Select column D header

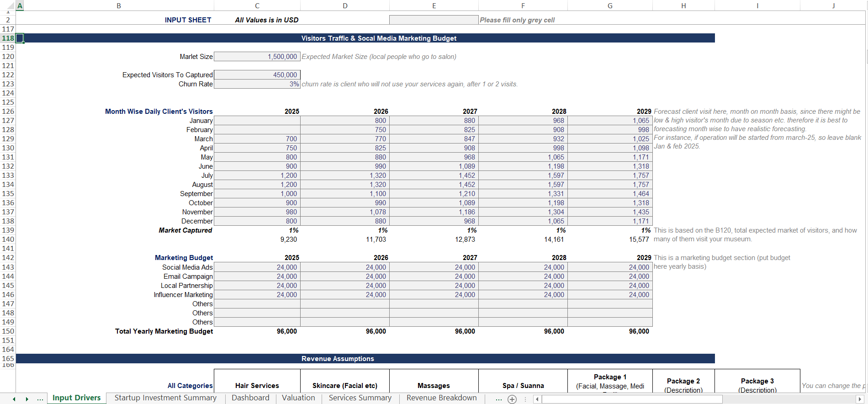(345, 5)
